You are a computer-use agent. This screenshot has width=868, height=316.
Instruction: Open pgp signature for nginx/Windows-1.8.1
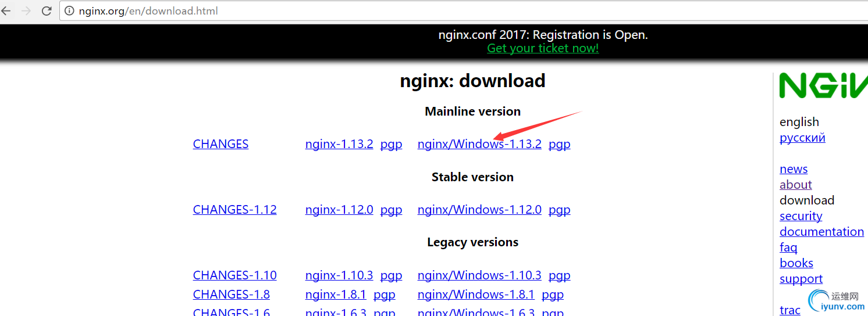pyautogui.click(x=553, y=295)
